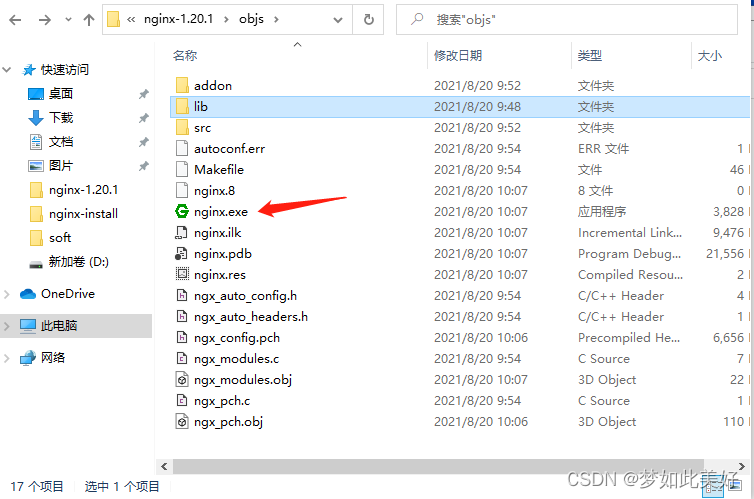Click pin icon beside 下载
Viewport: 754px width, 499px height.
tap(143, 118)
